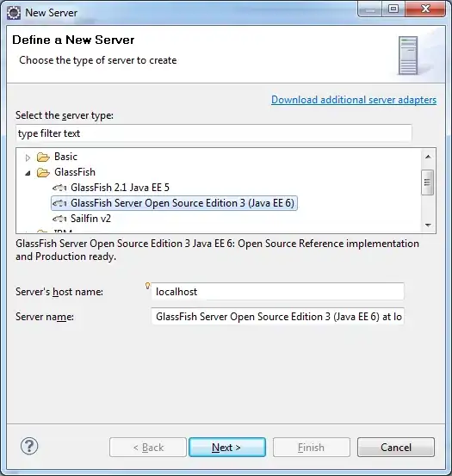This screenshot has width=452, height=476.
Task: Click the GlassFish folder icon
Action: [x=43, y=172]
